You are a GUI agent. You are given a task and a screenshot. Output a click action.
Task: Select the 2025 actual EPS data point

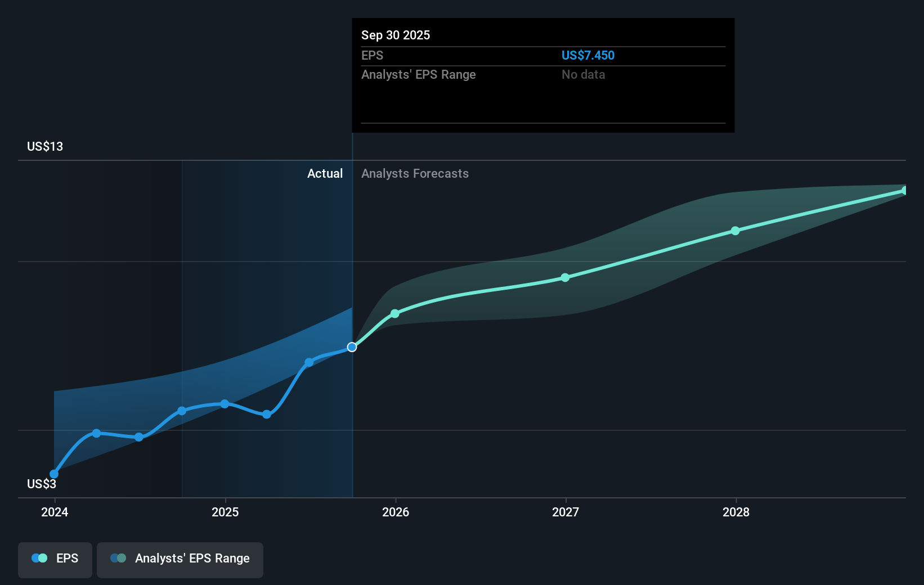[225, 404]
